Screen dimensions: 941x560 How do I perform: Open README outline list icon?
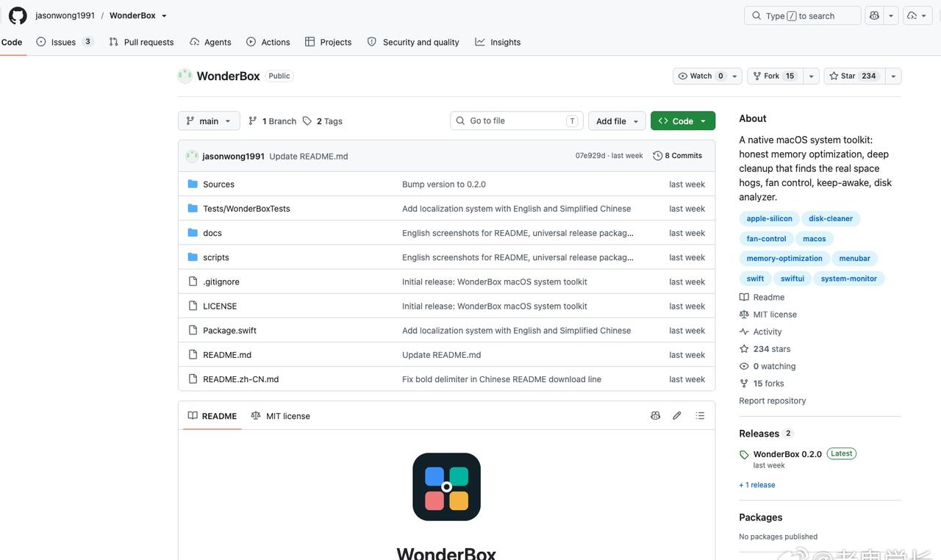(700, 416)
